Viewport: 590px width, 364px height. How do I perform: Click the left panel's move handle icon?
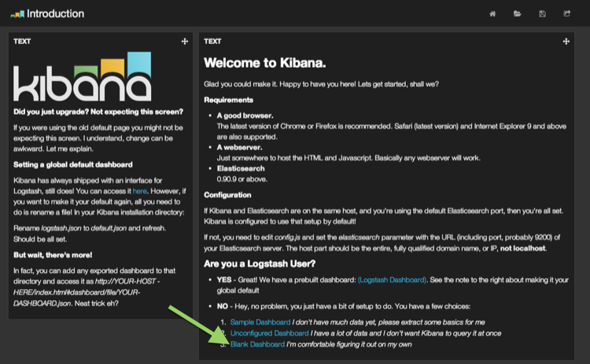[184, 41]
